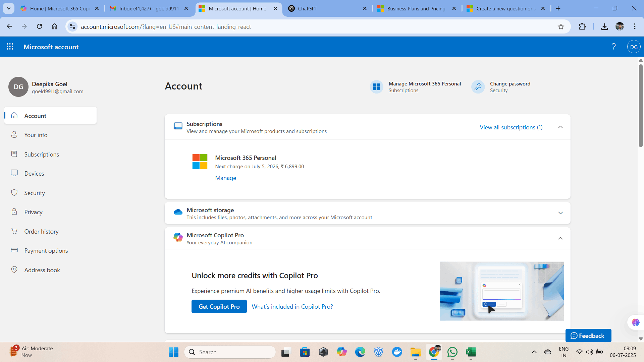Switch to the Inbox Gmail tab
Viewport: 644px width, 362px height.
149,8
